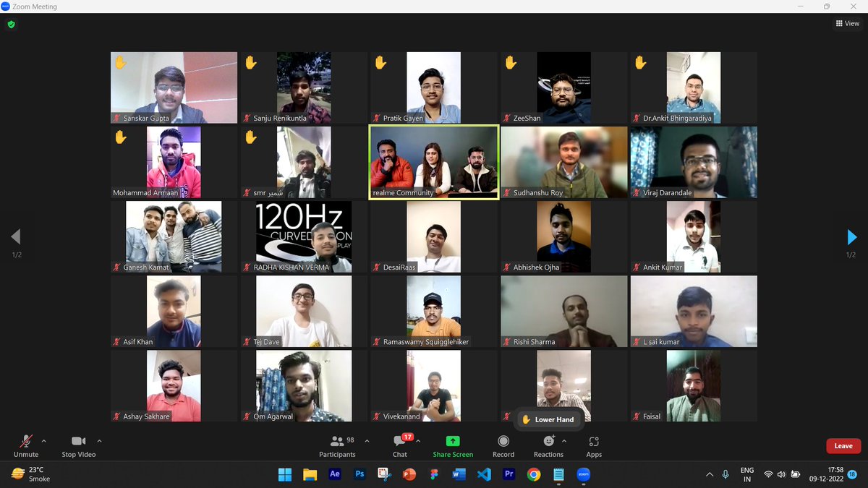Open Visual Studio Code from taskbar
The width and height of the screenshot is (868, 488).
(484, 474)
